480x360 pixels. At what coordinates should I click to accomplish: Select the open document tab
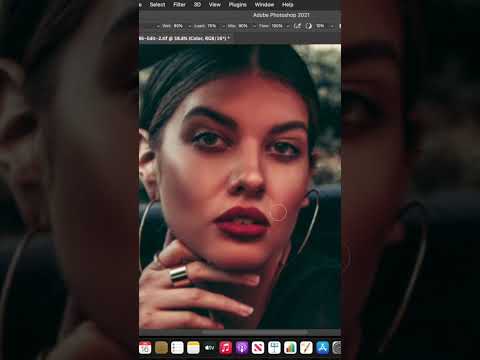coord(184,38)
